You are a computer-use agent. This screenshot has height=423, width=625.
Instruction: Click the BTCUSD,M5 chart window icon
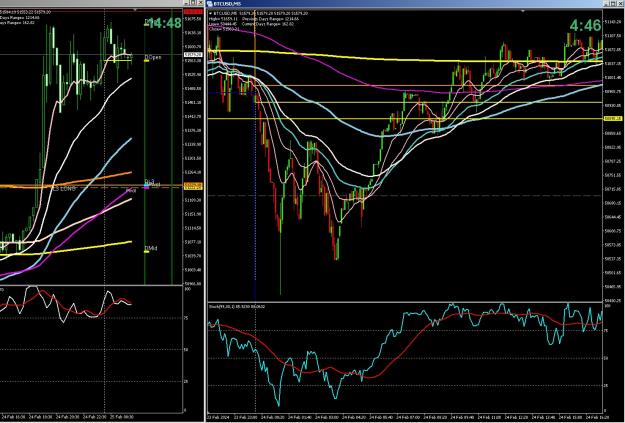tap(210, 4)
